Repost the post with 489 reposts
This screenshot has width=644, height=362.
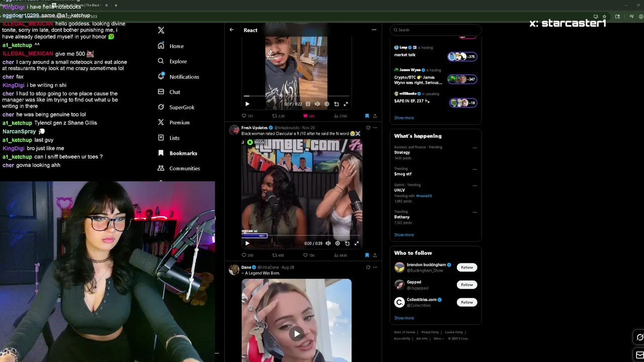pyautogui.click(x=278, y=255)
